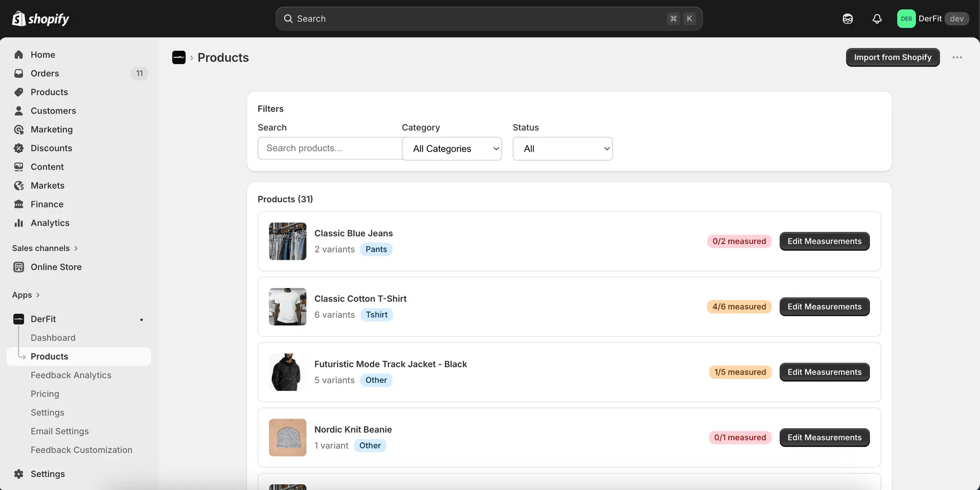Click the Settings gear icon
Screen dimensions: 980x490
pos(19,474)
